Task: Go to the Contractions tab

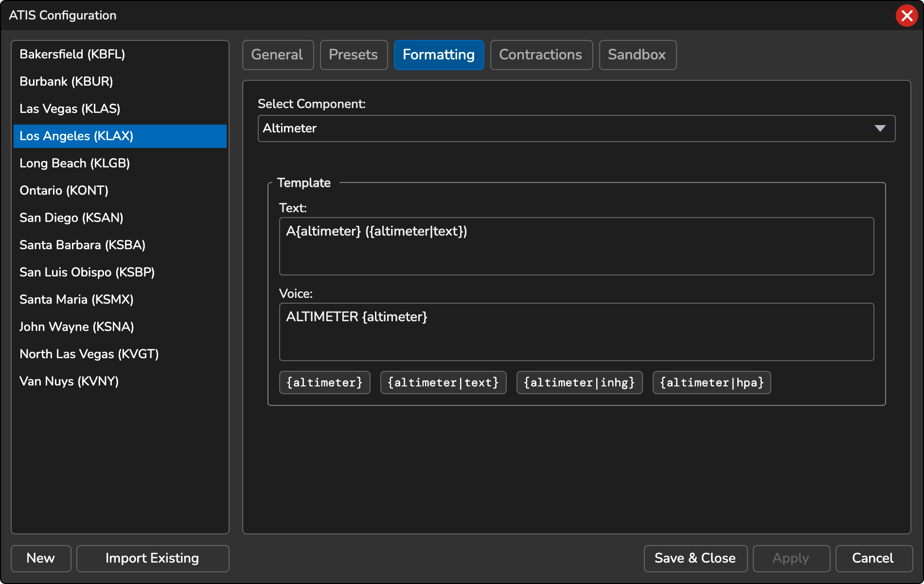Action: point(541,55)
